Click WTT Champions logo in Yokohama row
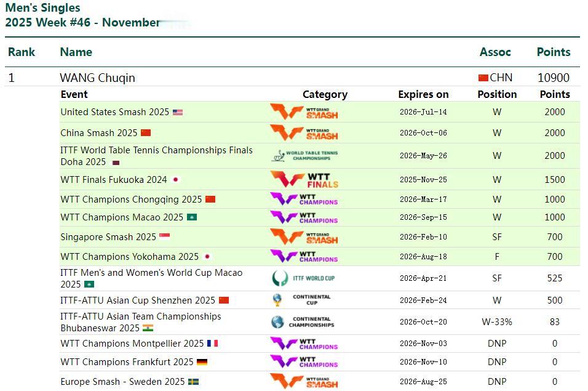The image size is (588, 391). point(304,257)
